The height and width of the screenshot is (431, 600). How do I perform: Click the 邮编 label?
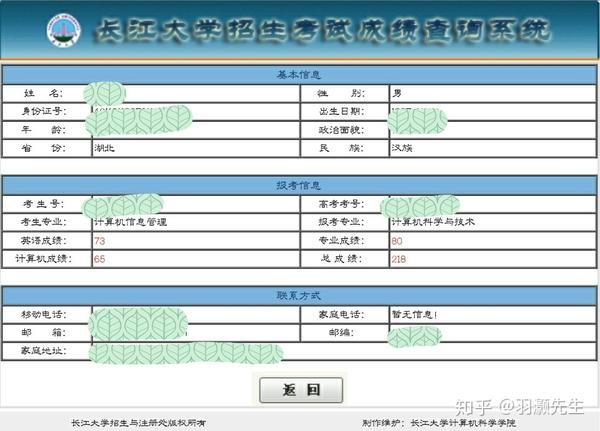pos(341,333)
